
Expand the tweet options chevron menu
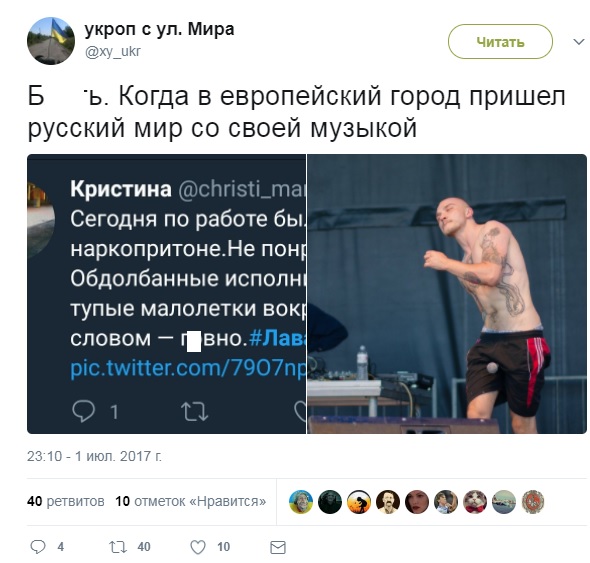pos(579,41)
